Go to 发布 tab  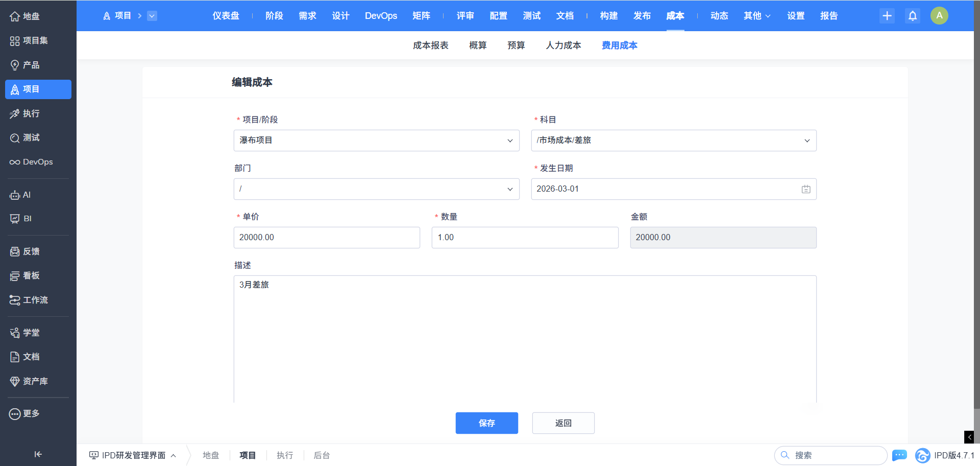pos(642,16)
